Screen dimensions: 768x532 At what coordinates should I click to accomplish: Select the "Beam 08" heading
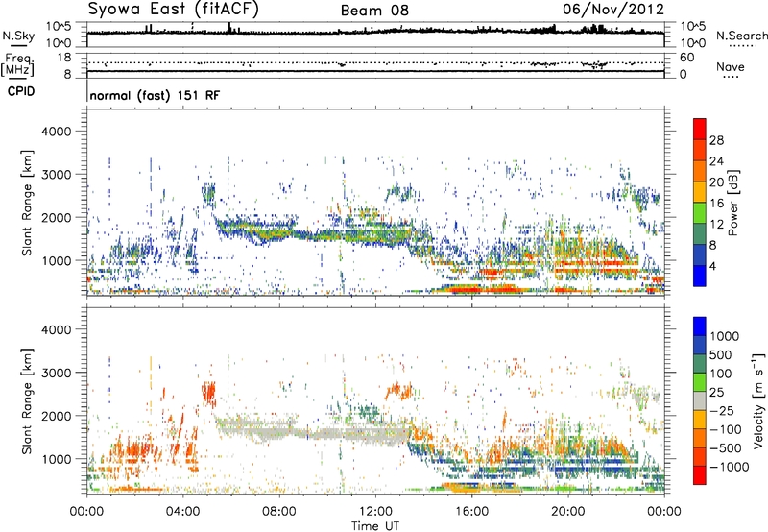(x=374, y=11)
